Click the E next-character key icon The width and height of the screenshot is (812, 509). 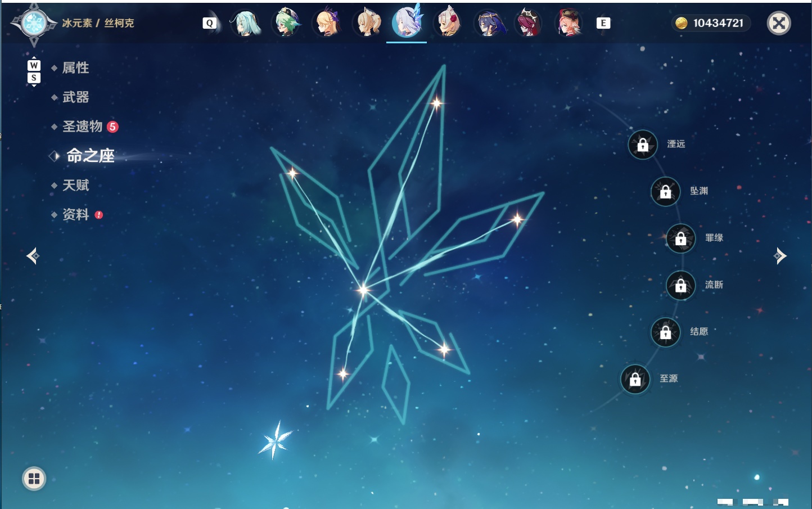603,23
